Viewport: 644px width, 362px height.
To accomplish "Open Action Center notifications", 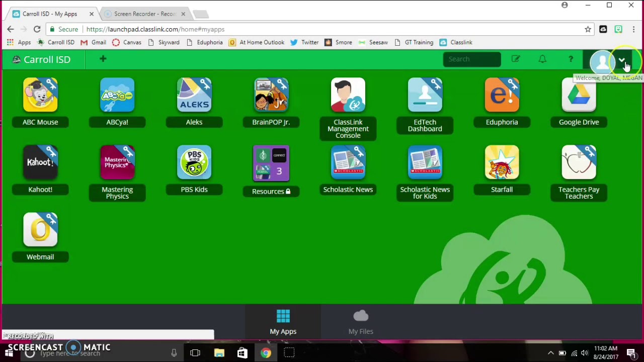I will 631,353.
